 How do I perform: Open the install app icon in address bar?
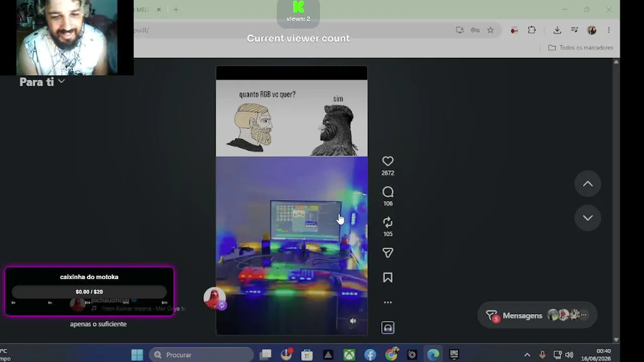[x=460, y=30]
